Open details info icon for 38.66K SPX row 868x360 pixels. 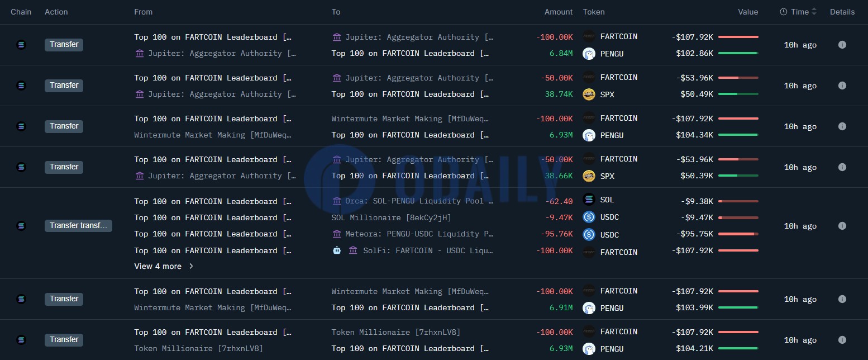(842, 167)
